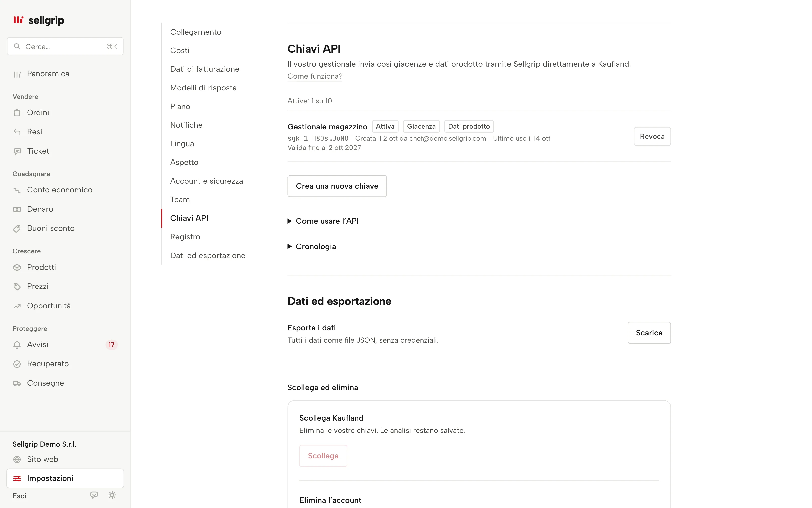Open Modelli di risposta settings
The image size is (812, 508).
203,88
